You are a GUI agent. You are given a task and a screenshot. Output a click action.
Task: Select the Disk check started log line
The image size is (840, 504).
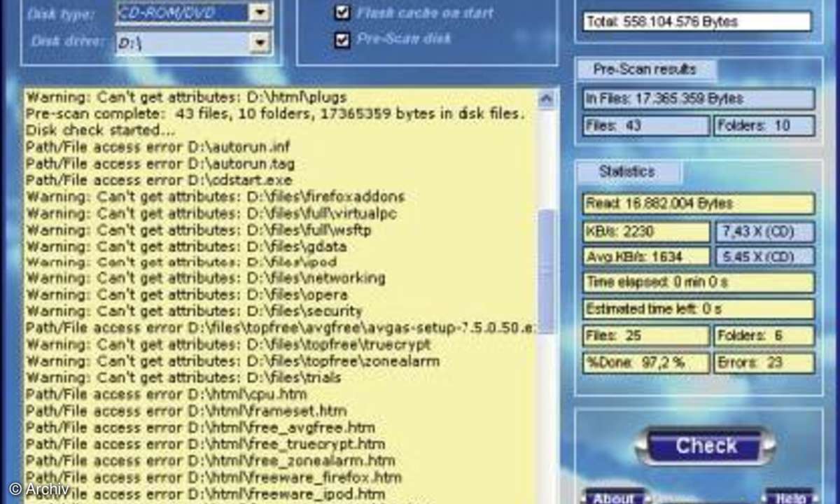pyautogui.click(x=100, y=130)
